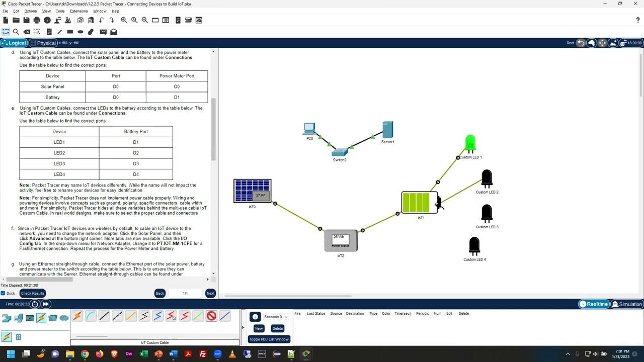The image size is (644, 362).
Task: Click Toggle PDU List Window button
Action: tap(269, 339)
